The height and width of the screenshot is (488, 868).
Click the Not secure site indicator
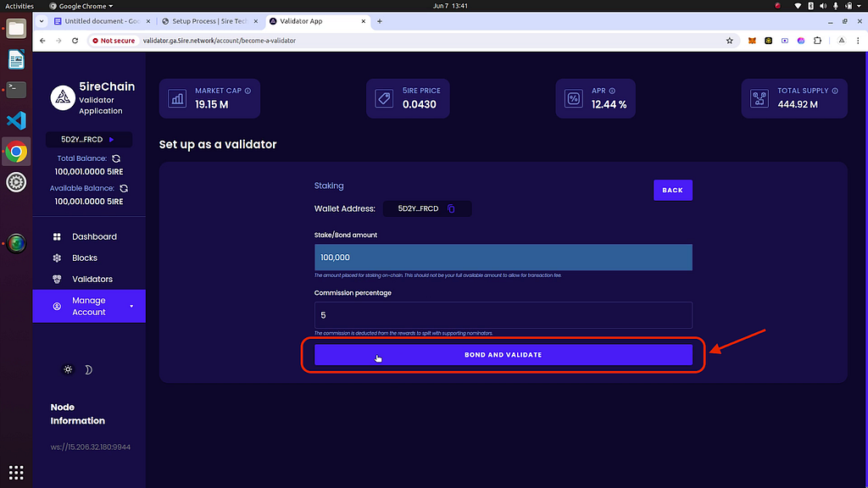pos(114,41)
